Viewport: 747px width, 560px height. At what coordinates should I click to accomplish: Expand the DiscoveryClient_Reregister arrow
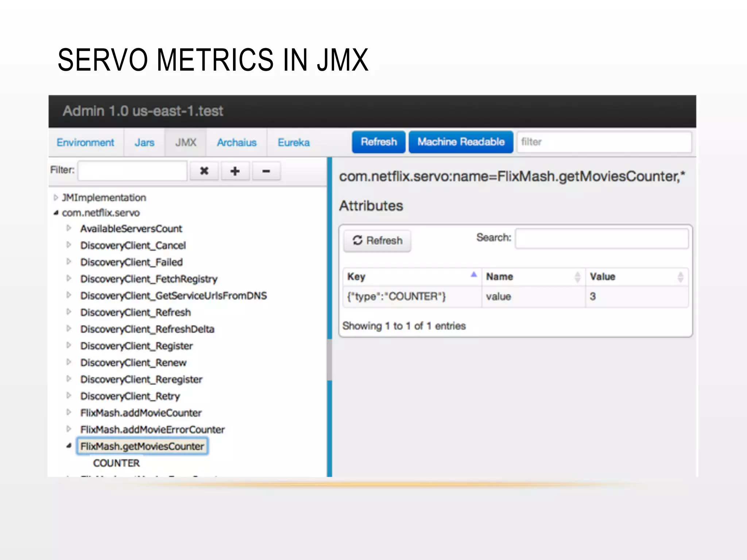[69, 379]
